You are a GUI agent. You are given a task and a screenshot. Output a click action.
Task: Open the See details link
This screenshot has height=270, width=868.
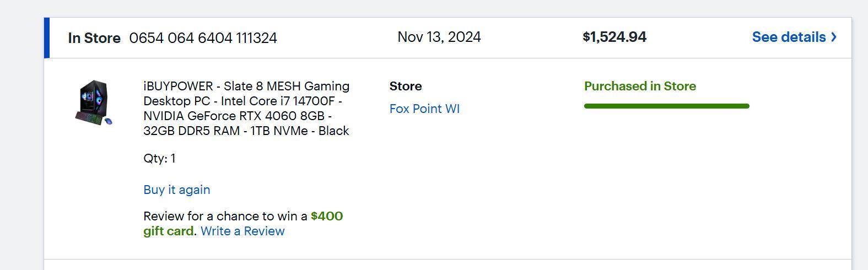click(789, 37)
